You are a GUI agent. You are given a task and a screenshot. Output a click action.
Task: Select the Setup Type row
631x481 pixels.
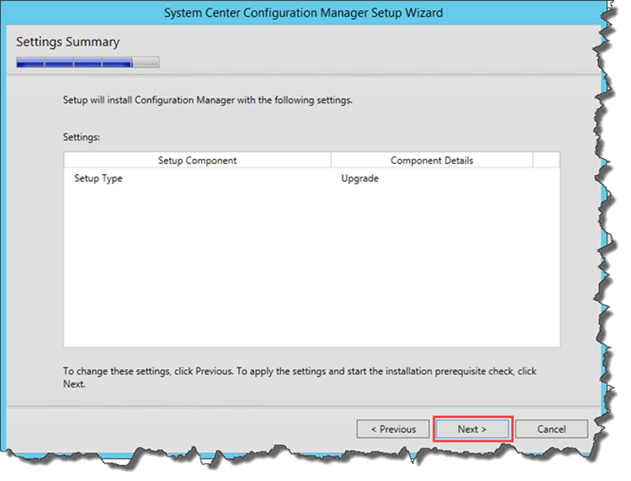point(311,178)
